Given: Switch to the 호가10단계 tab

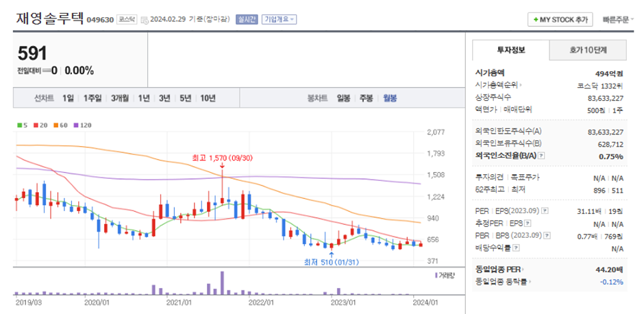Looking at the screenshot, I should [588, 50].
